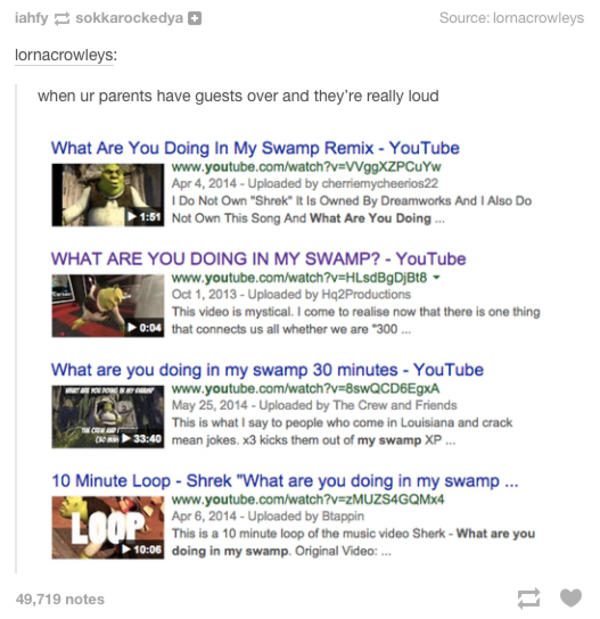Click the reblog icon at bottom right

[529, 598]
